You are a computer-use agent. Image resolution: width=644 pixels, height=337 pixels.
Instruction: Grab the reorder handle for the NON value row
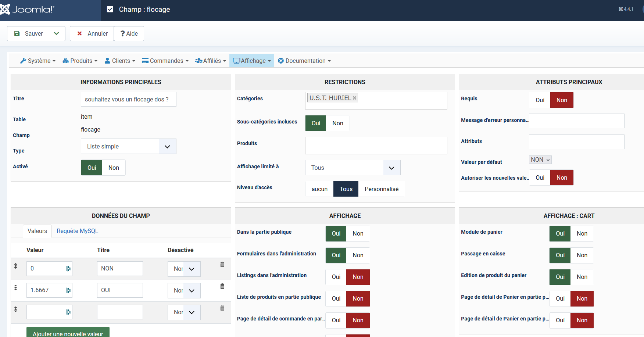pos(15,266)
